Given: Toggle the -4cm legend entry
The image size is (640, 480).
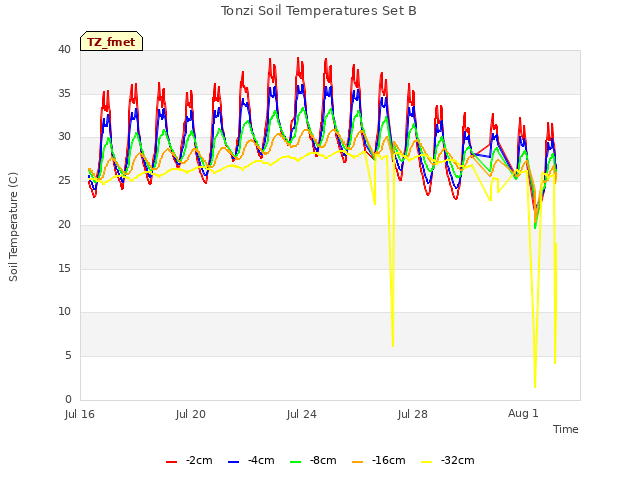Looking at the screenshot, I should (251, 460).
